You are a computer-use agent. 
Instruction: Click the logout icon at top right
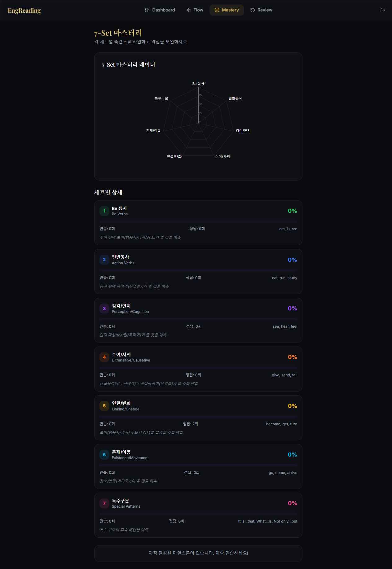tap(383, 10)
